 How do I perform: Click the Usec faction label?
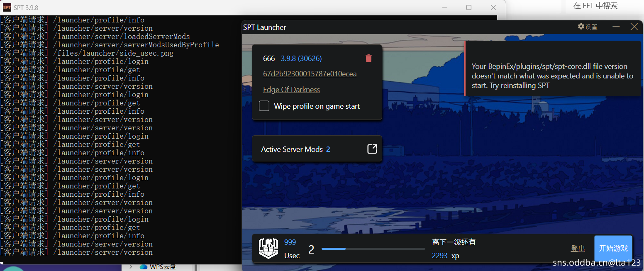pos(292,256)
